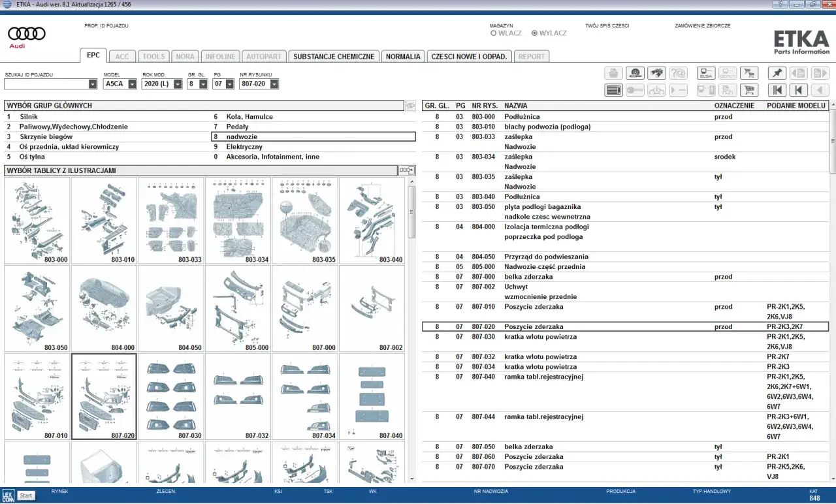The image size is (836, 504).
Task: Select the WYLACZ magazyn radio button
Action: point(534,32)
